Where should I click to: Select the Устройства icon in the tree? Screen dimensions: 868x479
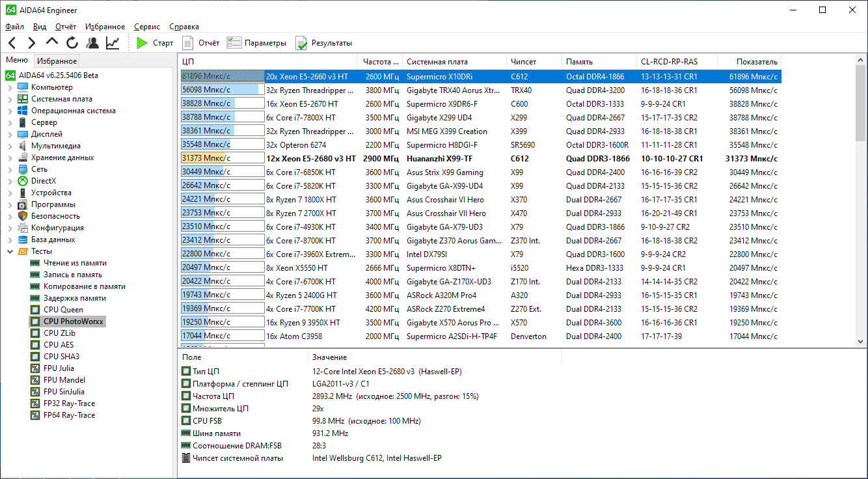coord(23,193)
